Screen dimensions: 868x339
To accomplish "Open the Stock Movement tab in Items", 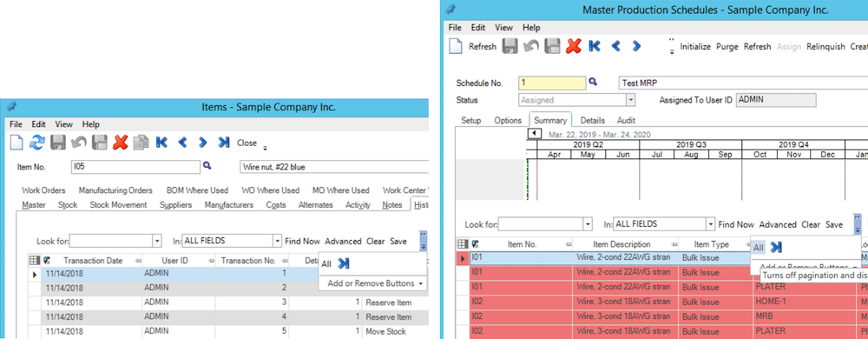I will pos(118,205).
